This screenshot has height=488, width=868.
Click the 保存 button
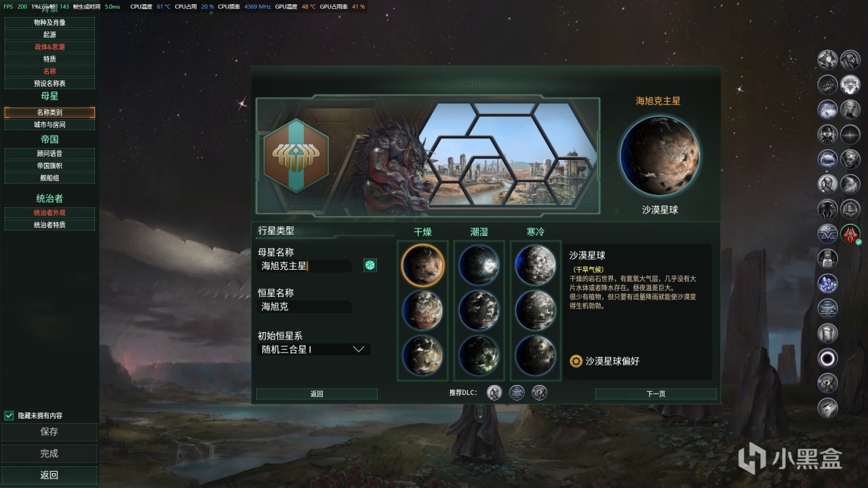coord(50,432)
